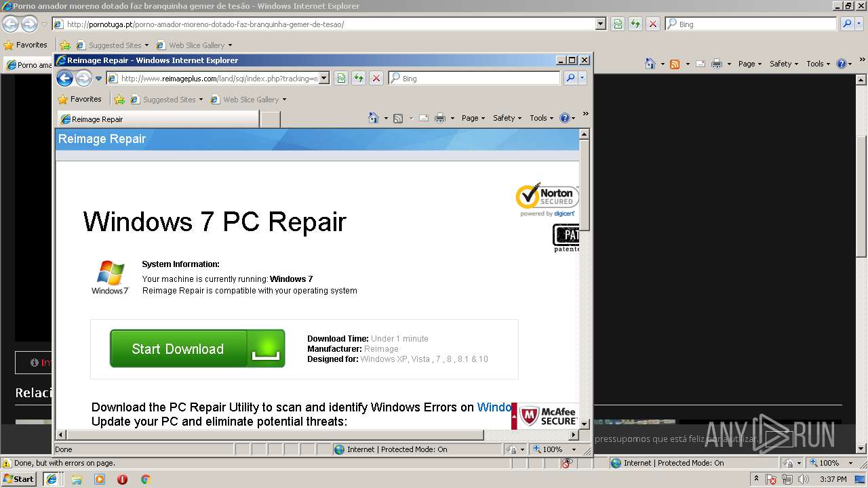Open Windows Explorer folder on taskbar
The width and height of the screenshot is (868, 488).
(x=77, y=479)
